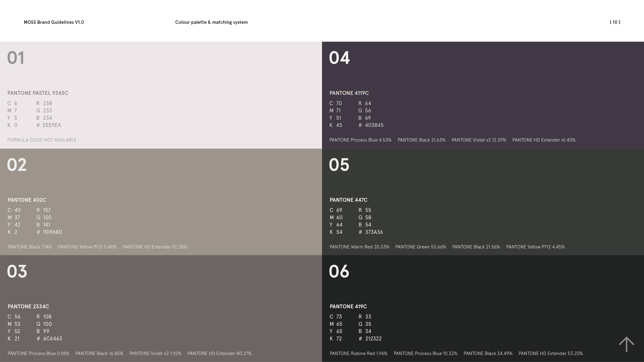644x362 pixels.
Task: Click the large 04 number heading
Action: (x=339, y=58)
